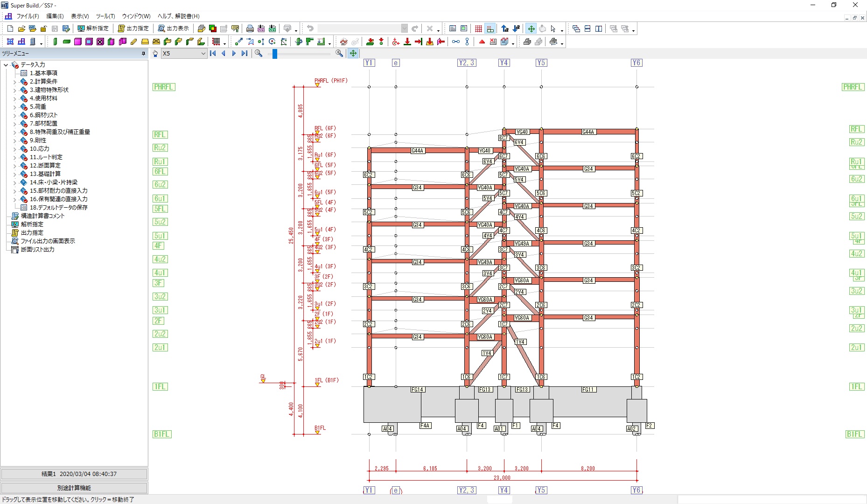This screenshot has height=504, width=867.
Task: Click the Y4 axis label at top
Action: [504, 63]
